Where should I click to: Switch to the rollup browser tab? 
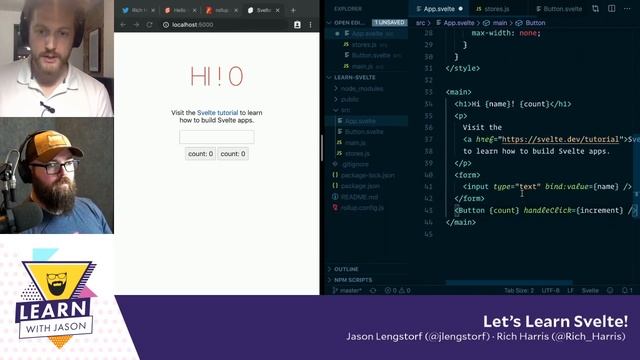[221, 10]
